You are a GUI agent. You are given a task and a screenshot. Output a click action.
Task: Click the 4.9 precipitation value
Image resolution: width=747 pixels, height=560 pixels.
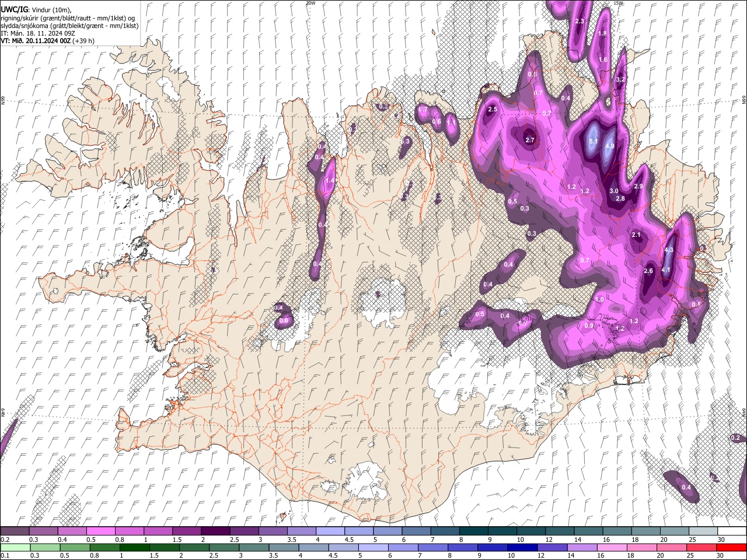(x=610, y=146)
